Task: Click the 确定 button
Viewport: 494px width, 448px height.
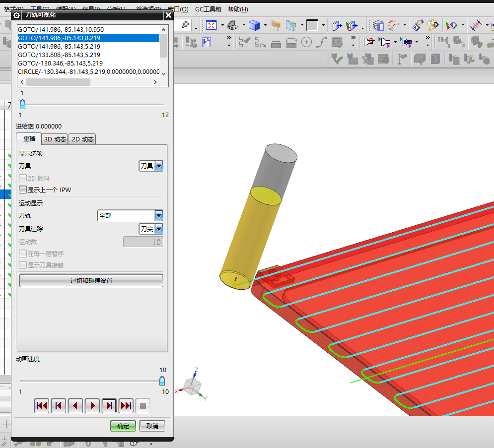Action: 123,426
